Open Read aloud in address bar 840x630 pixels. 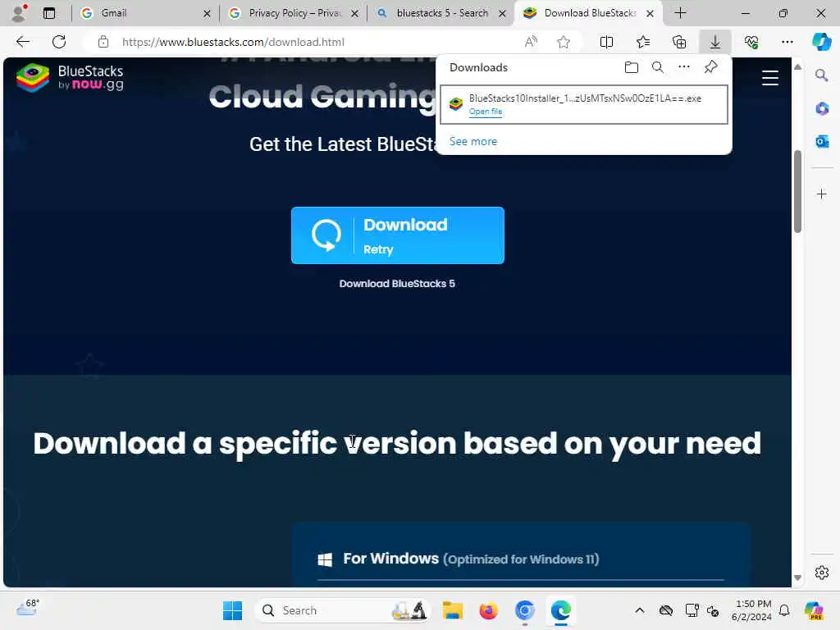point(531,42)
